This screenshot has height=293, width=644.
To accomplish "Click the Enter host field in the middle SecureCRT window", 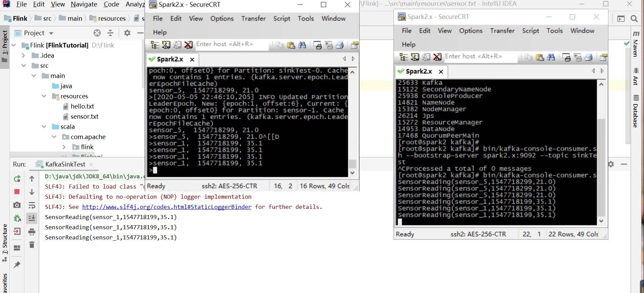I will point(232,44).
